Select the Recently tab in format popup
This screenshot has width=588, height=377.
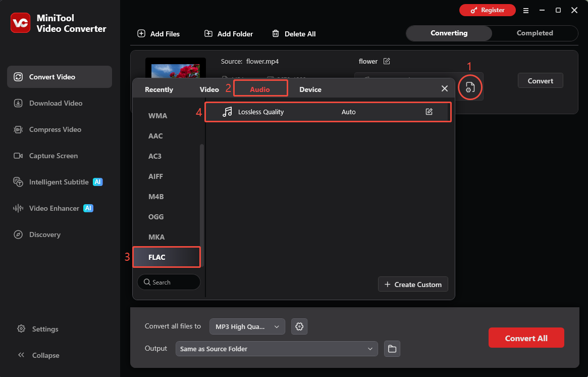tap(159, 89)
